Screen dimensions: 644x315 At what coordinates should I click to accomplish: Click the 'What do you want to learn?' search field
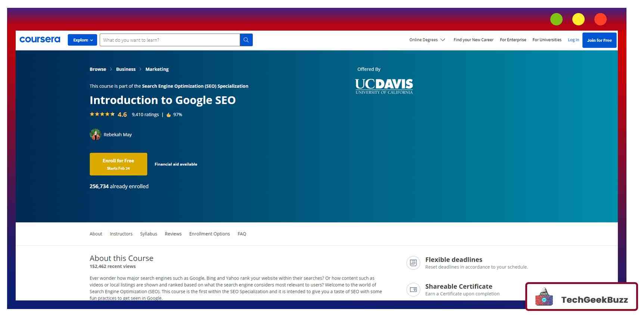tap(169, 40)
